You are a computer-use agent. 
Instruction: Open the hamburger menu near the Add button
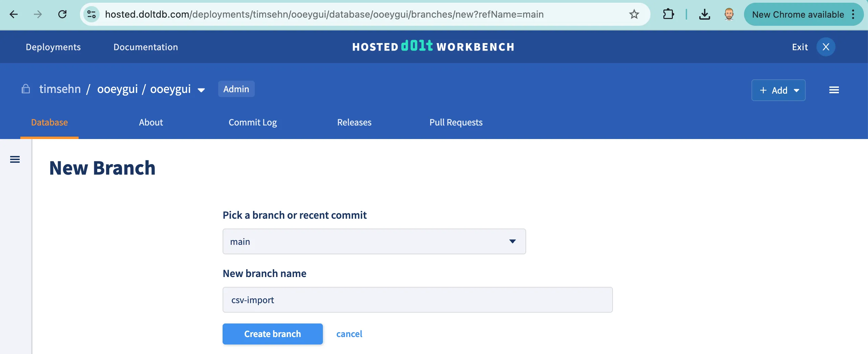click(834, 90)
